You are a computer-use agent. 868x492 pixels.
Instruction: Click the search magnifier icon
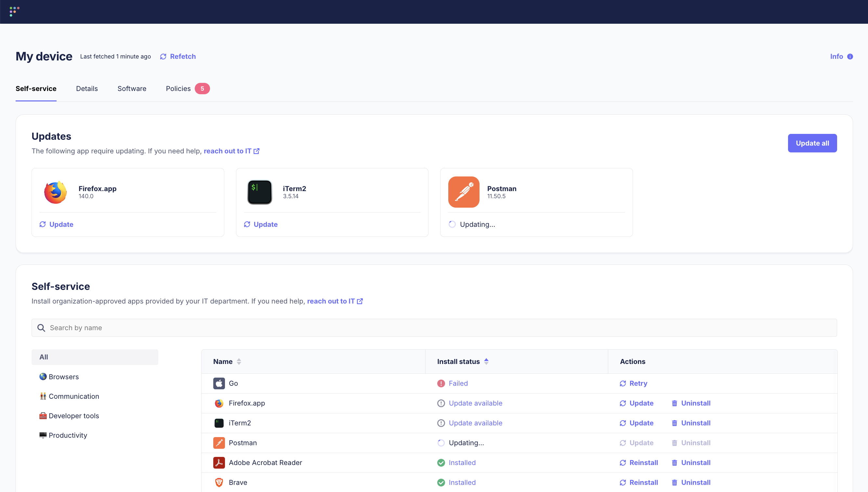[x=41, y=328]
